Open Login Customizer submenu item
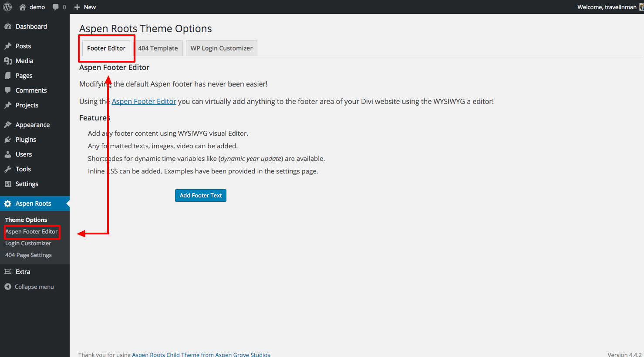Screen dimensions: 644x357 pos(28,244)
